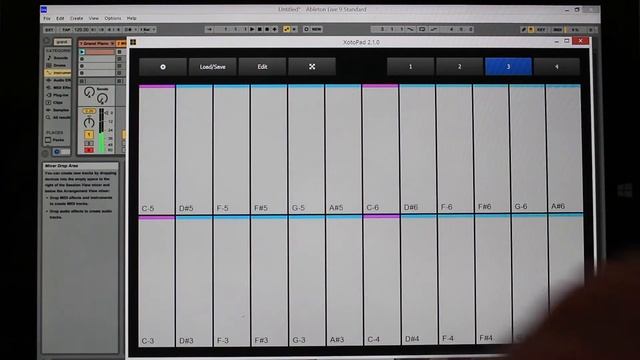Toggle XotoPad fullscreen with the cross-arrows icon
This screenshot has width=640, height=360.
(312, 67)
